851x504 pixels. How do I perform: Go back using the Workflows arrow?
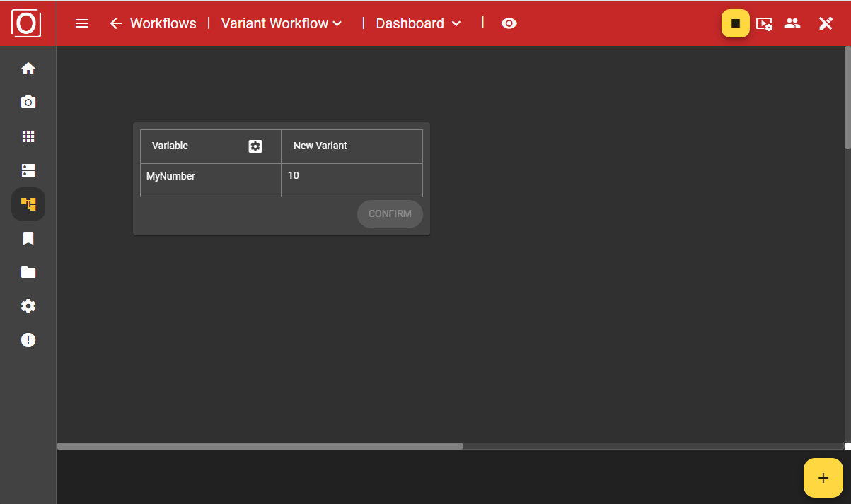tap(115, 23)
